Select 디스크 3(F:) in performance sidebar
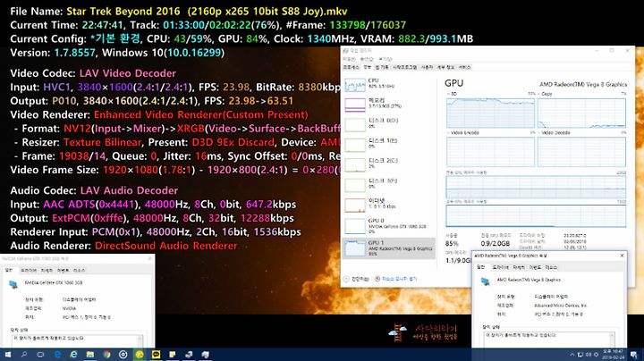 pos(388,185)
